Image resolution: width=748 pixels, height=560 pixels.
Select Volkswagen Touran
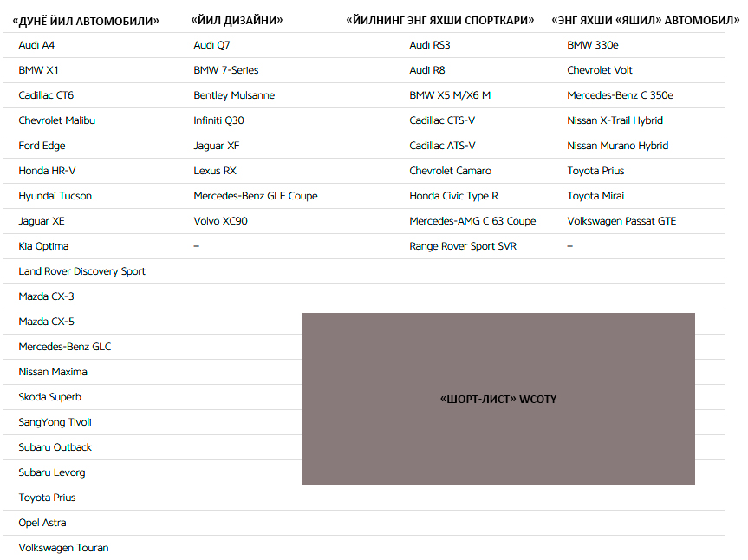click(63, 548)
